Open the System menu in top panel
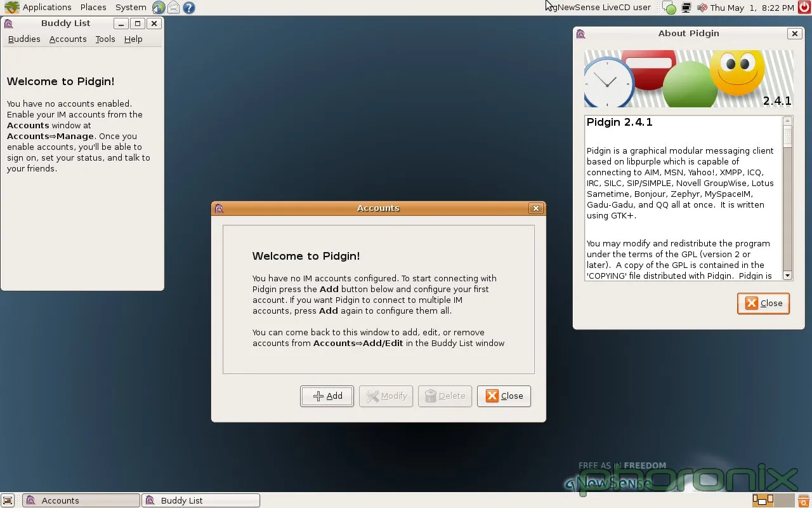The image size is (812, 508). pos(131,8)
